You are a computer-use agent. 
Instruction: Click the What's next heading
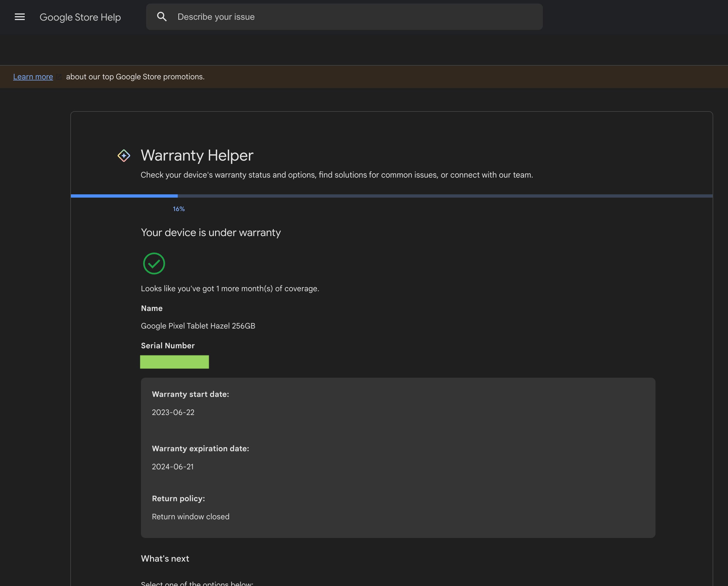(165, 558)
